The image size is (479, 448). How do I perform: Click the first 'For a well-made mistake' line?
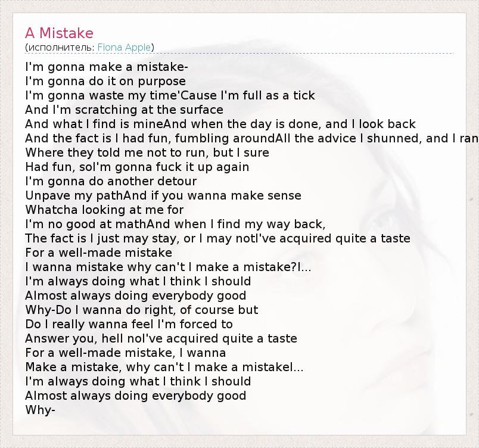pyautogui.click(x=99, y=253)
